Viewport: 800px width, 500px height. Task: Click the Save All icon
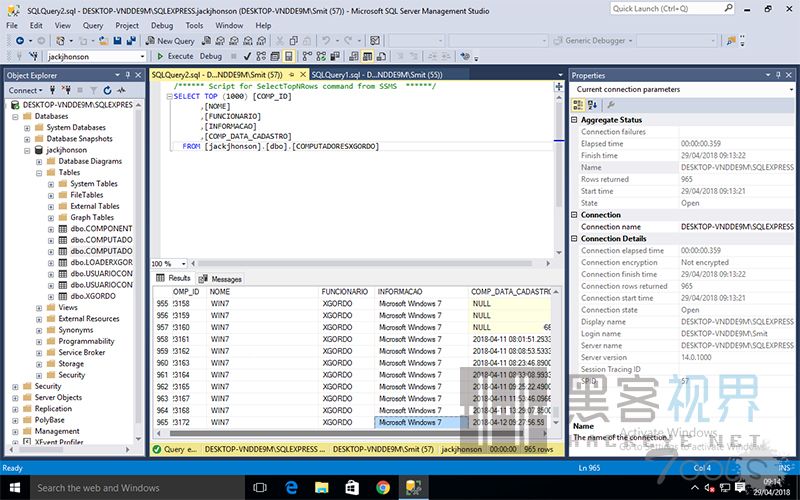click(131, 40)
